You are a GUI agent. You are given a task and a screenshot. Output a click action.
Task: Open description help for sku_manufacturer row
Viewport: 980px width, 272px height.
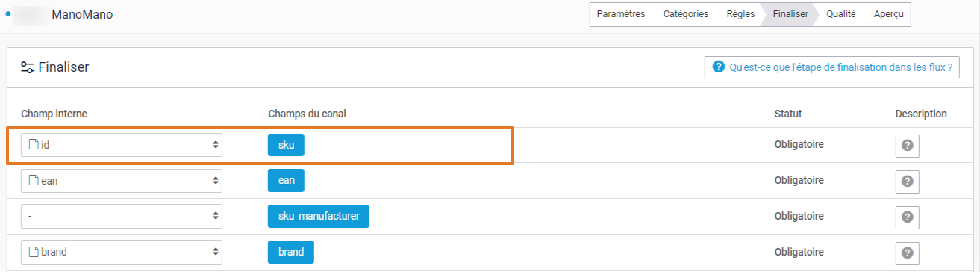tap(907, 217)
